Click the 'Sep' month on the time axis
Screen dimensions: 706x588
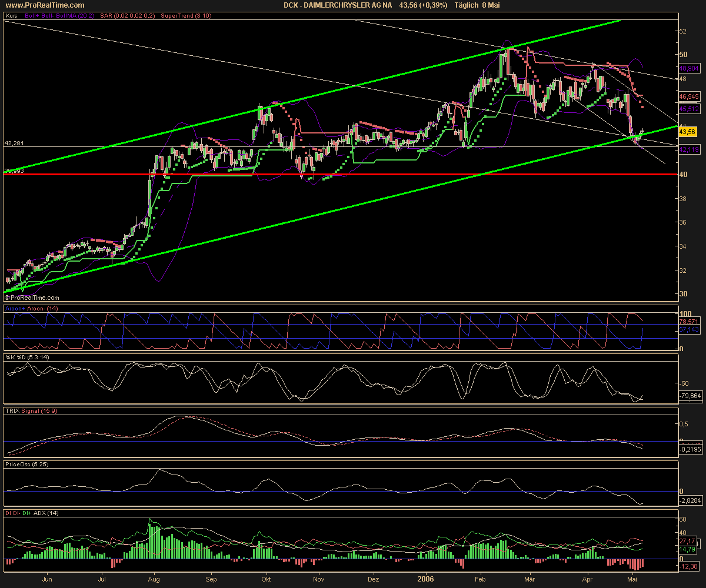[211, 579]
